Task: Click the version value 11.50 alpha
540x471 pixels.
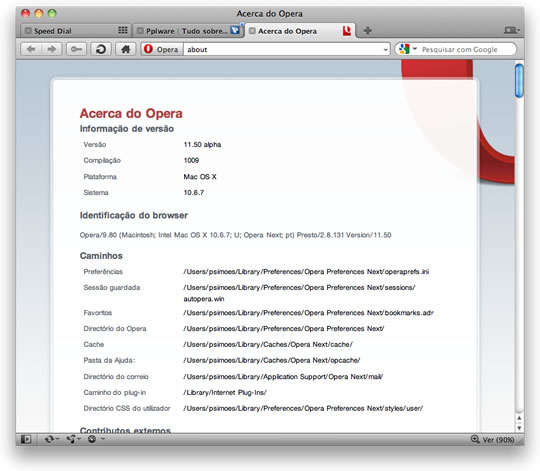Action: 202,144
